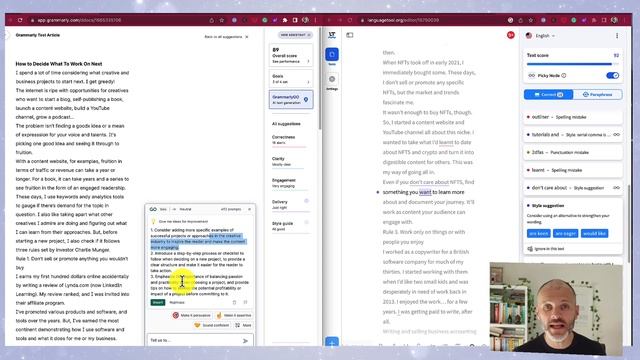Viewport: 640px width, 360px height.
Task: Bookmark the Grammarly page with star icon
Action: [222, 20]
